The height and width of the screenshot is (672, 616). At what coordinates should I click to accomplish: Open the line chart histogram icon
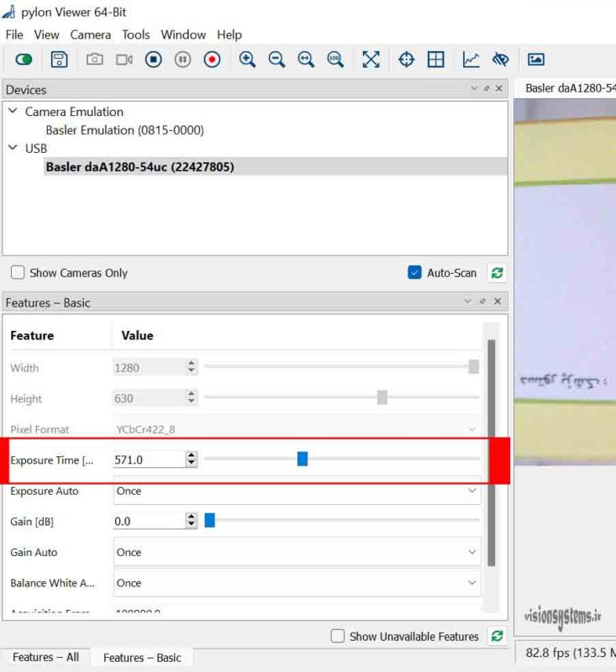471,59
